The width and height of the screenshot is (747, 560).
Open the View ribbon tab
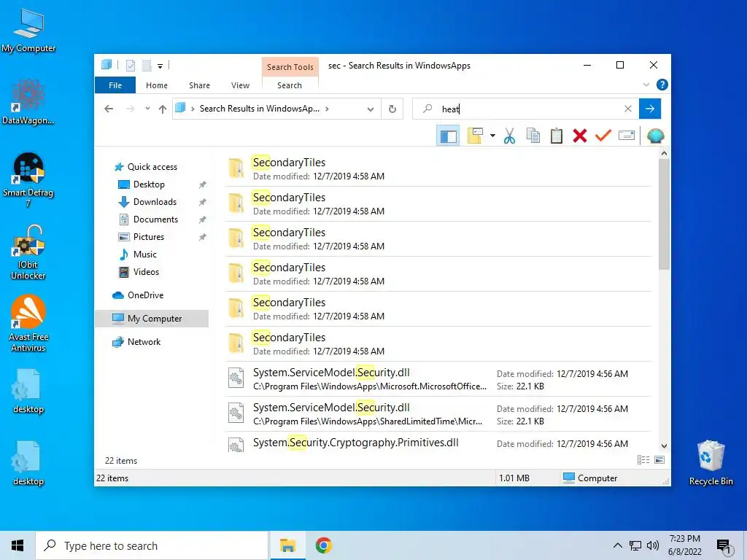click(240, 85)
